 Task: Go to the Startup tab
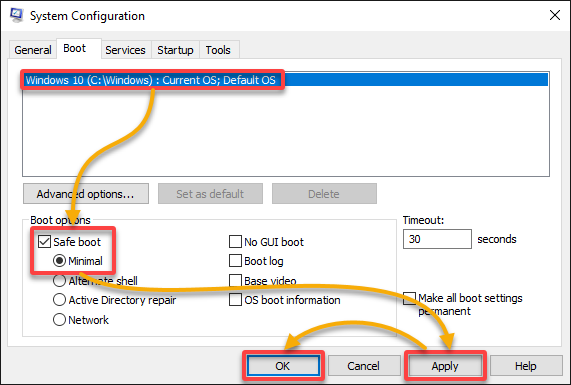pyautogui.click(x=175, y=50)
